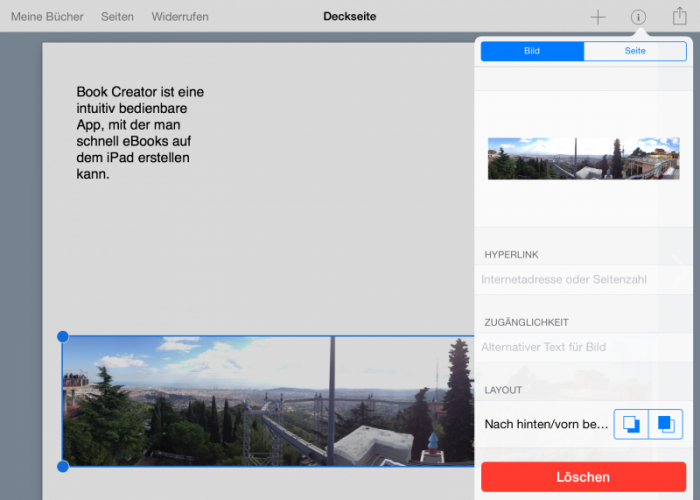
Task: Go back to Meine Bücher
Action: [47, 17]
